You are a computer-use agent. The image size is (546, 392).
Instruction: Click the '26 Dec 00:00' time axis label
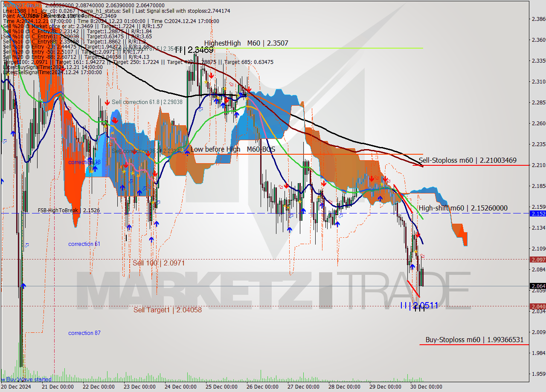[262, 387]
